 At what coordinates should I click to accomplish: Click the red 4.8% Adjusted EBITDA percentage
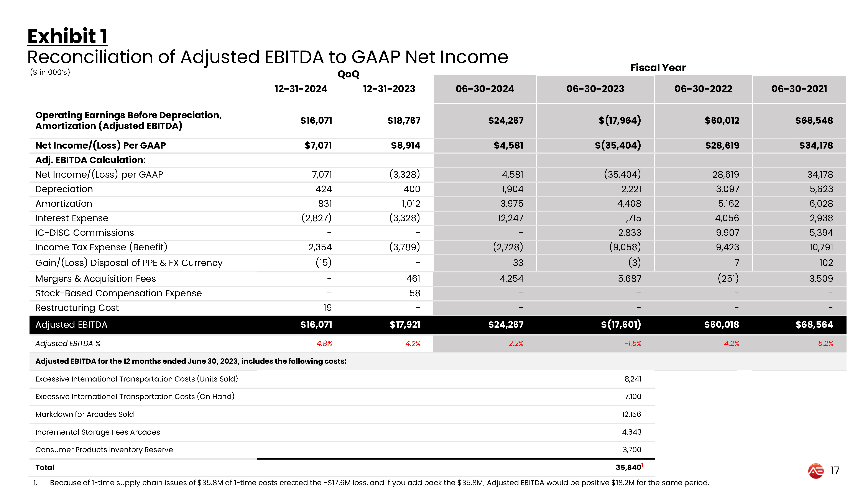324,344
